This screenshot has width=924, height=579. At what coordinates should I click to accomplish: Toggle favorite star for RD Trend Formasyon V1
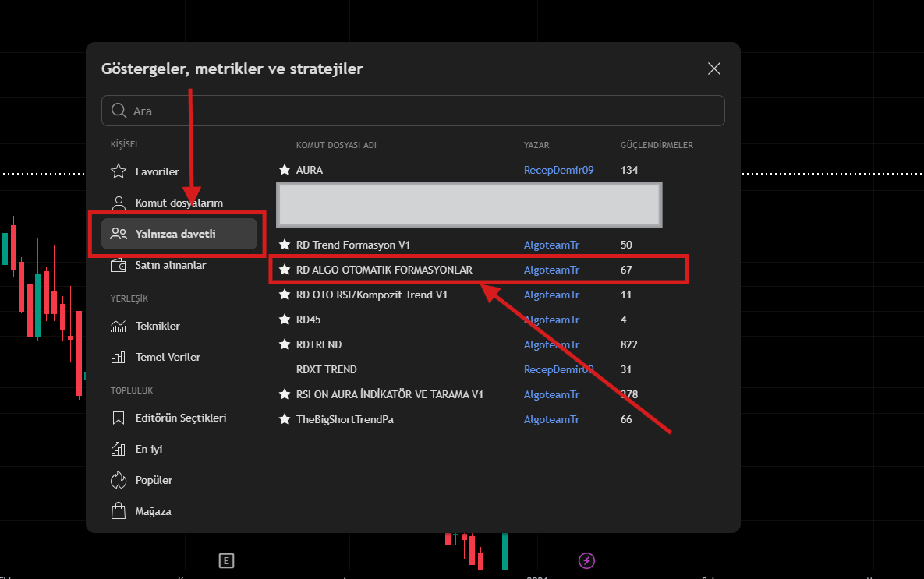point(285,245)
